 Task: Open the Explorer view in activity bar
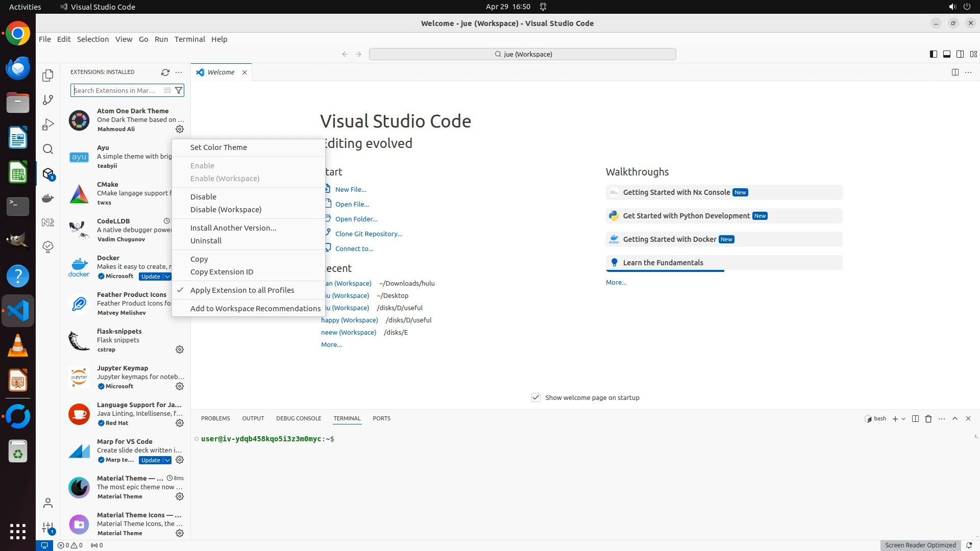[48, 76]
